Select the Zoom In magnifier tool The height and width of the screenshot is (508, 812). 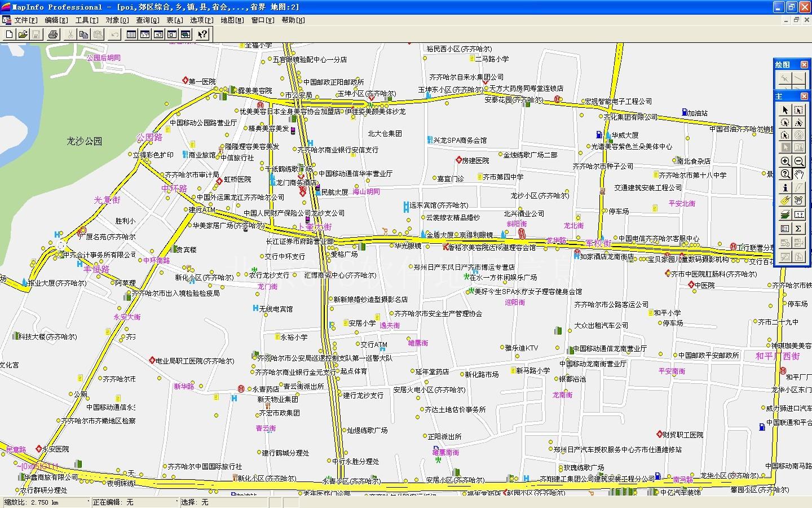click(x=784, y=161)
